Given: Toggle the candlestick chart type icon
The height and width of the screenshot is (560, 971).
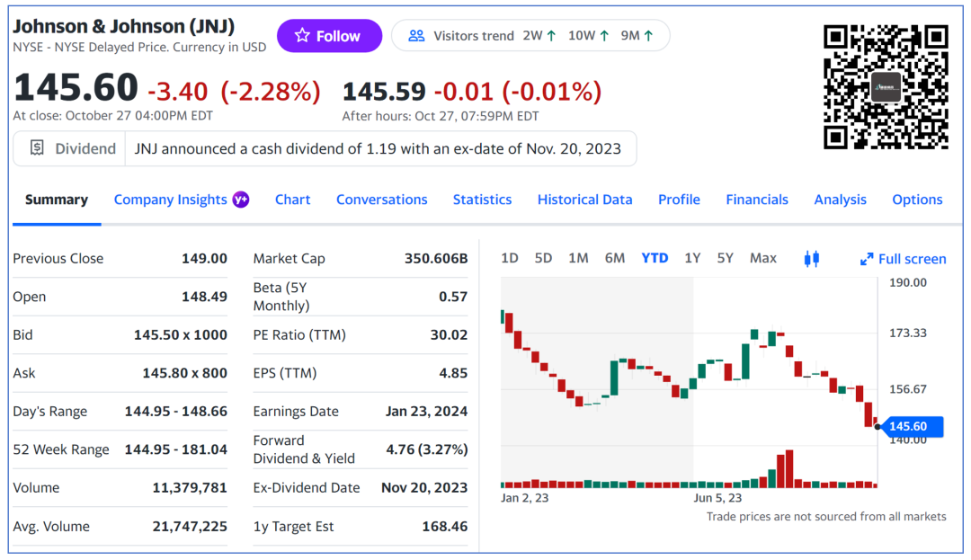Looking at the screenshot, I should coord(811,259).
